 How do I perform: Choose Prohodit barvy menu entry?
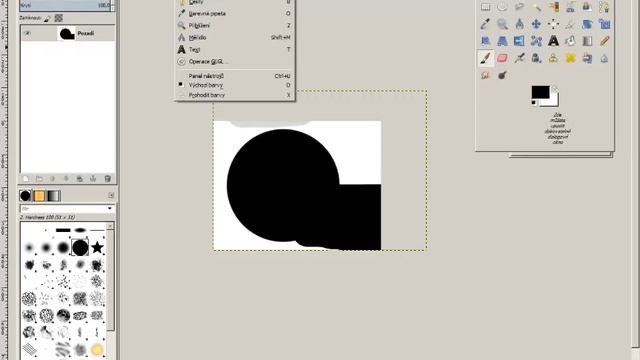point(235,95)
